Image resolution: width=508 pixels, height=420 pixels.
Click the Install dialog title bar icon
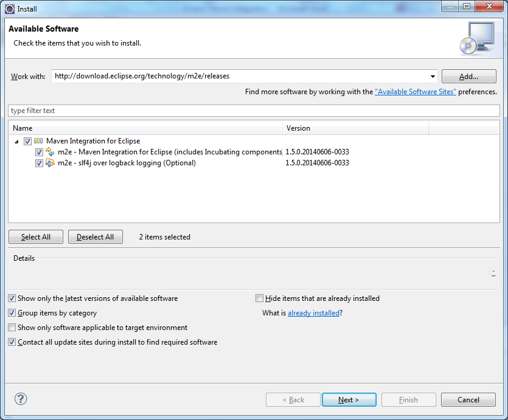click(x=10, y=9)
